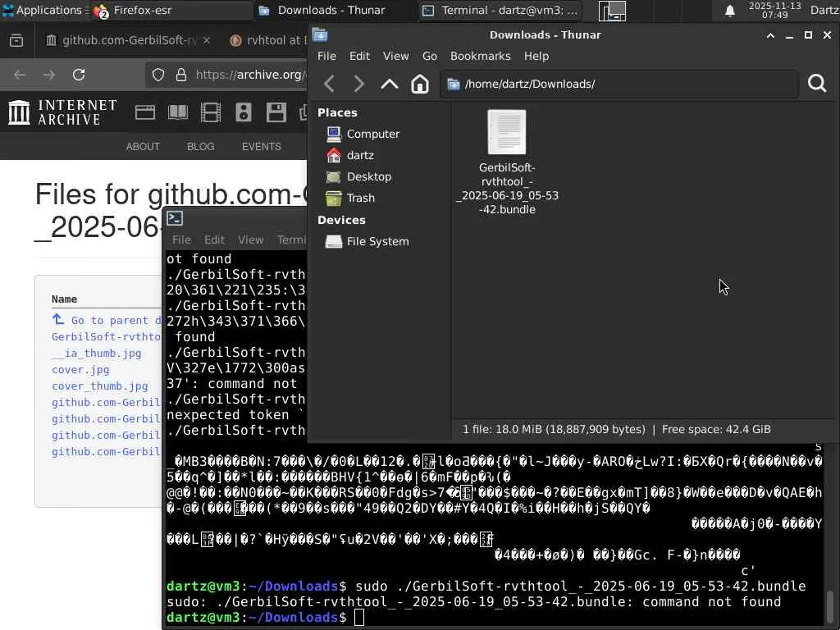Open Thunar Bookmarks menu

pos(480,57)
